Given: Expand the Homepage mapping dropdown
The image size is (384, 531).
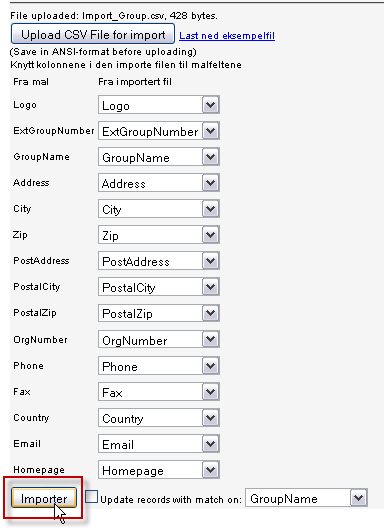Looking at the screenshot, I should pyautogui.click(x=159, y=470).
